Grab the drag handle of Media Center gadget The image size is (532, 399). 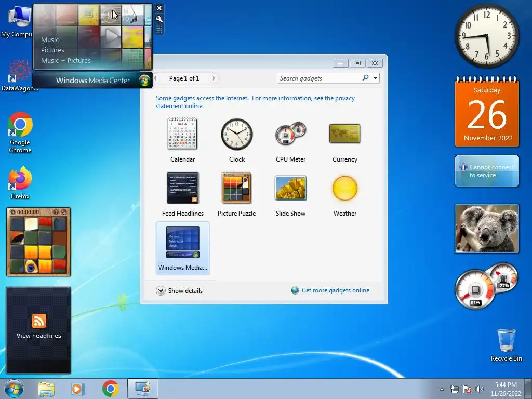159,30
